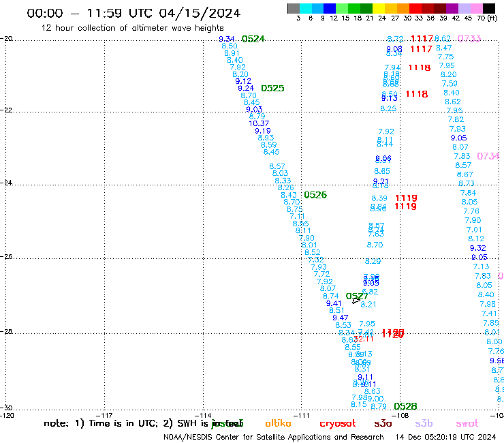Screen dimensions: 504x443
Task: Click green time label "0526"
Action: point(315,195)
